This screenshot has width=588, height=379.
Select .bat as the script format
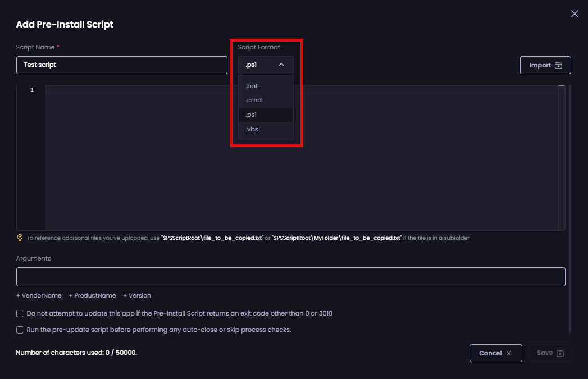252,85
